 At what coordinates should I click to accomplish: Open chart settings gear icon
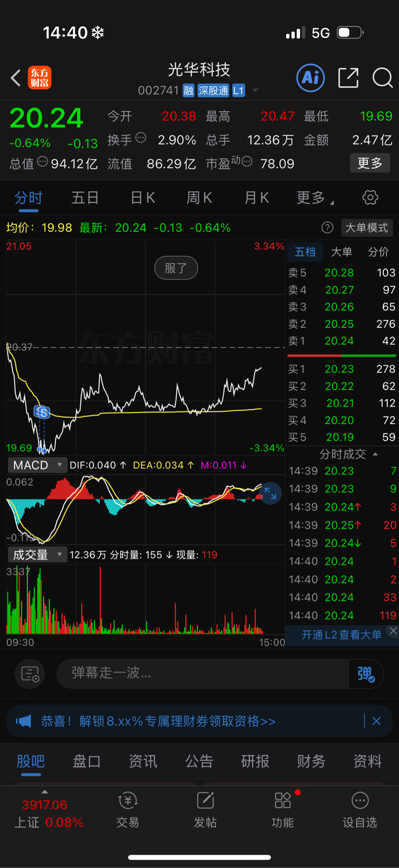coord(370,198)
